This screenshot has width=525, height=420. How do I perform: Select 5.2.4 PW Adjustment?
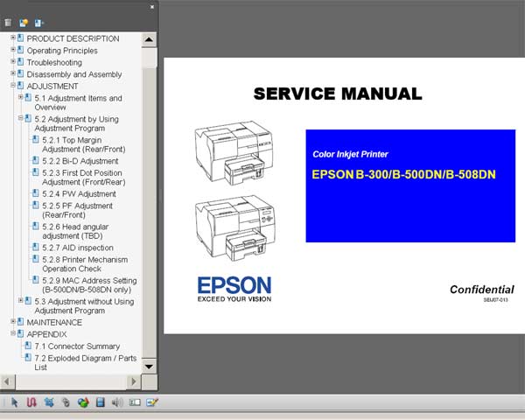click(79, 194)
